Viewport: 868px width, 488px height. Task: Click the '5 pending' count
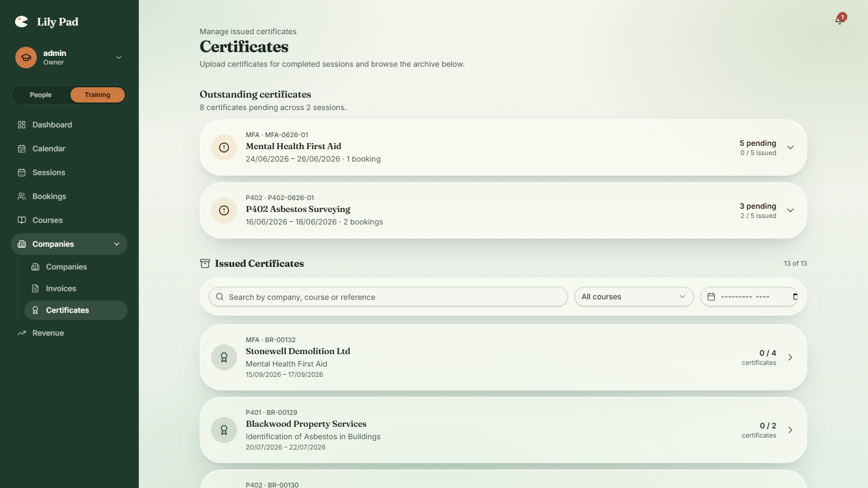[x=758, y=143]
